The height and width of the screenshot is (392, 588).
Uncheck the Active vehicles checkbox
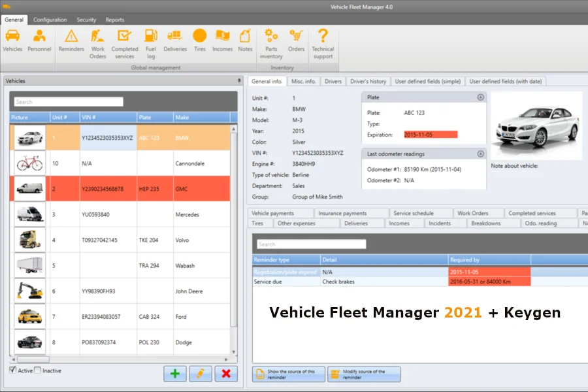[13, 370]
